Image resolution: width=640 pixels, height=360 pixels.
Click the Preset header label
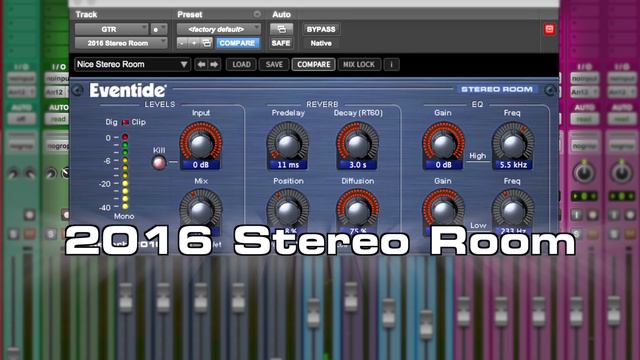[x=190, y=14]
